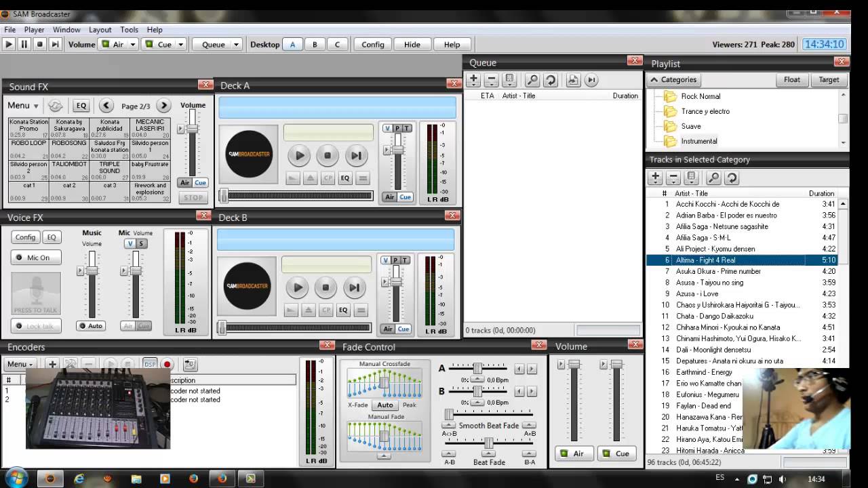Open the Cue volume dropdown in the toolbar

coord(181,44)
